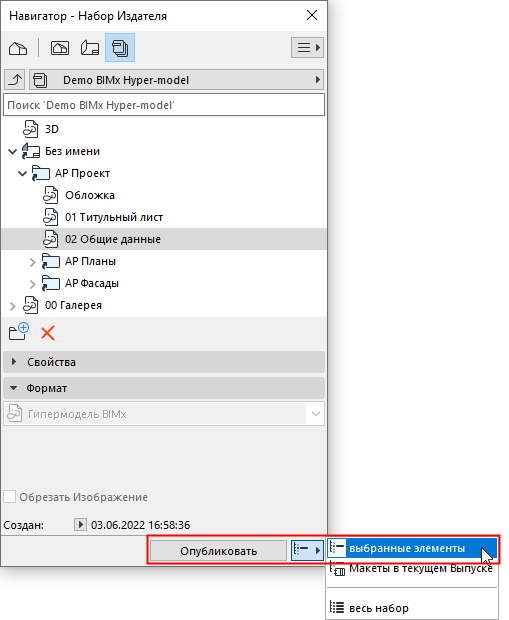The image size is (509, 620).
Task: Open the Demo BIMx Hyper-model set dropdown
Action: tap(176, 80)
